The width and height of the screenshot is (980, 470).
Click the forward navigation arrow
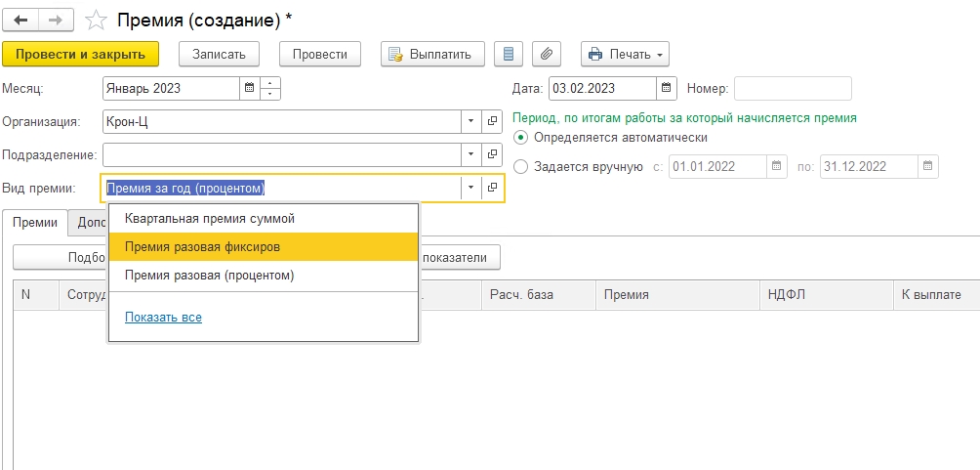[57, 20]
